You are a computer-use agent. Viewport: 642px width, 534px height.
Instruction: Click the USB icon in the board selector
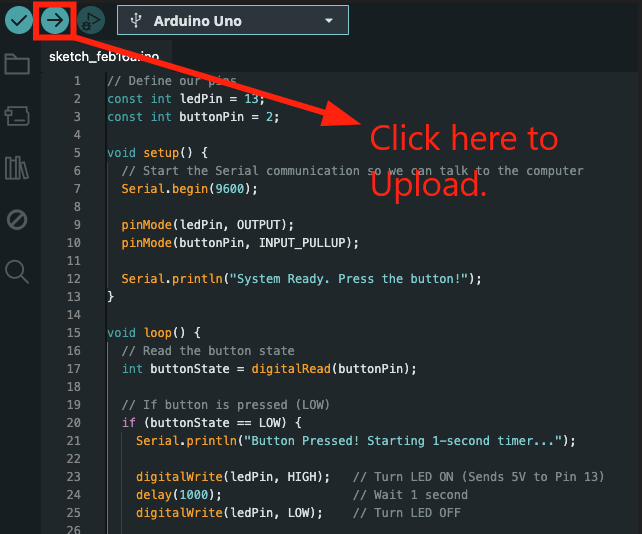coord(136,20)
